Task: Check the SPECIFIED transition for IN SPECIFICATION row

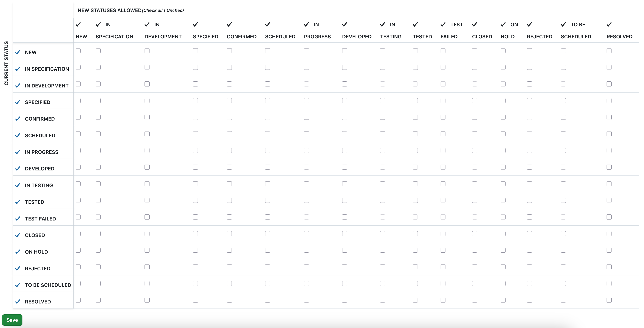Action: 195,67
